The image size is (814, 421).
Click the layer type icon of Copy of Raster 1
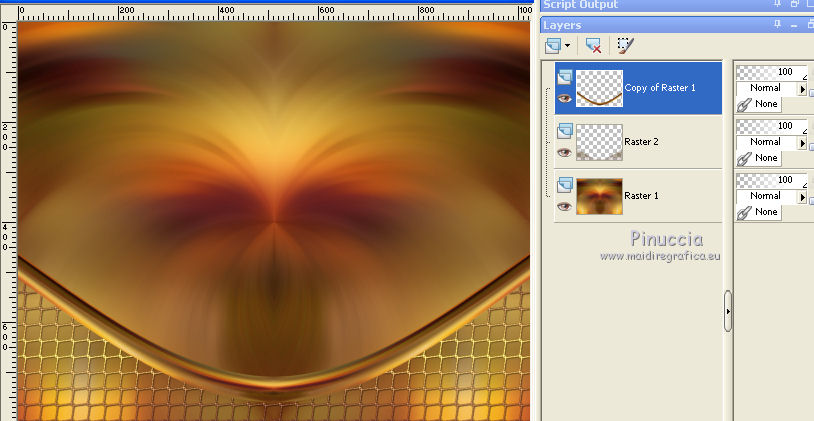[565, 76]
